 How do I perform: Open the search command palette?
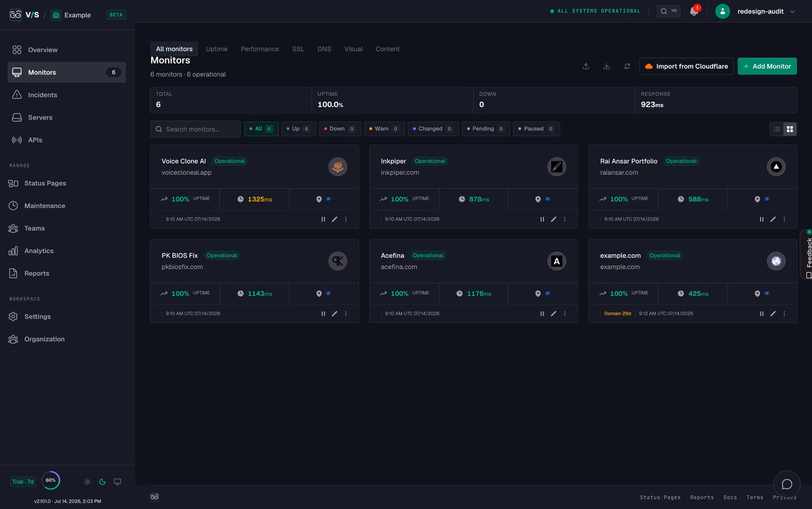coord(668,11)
